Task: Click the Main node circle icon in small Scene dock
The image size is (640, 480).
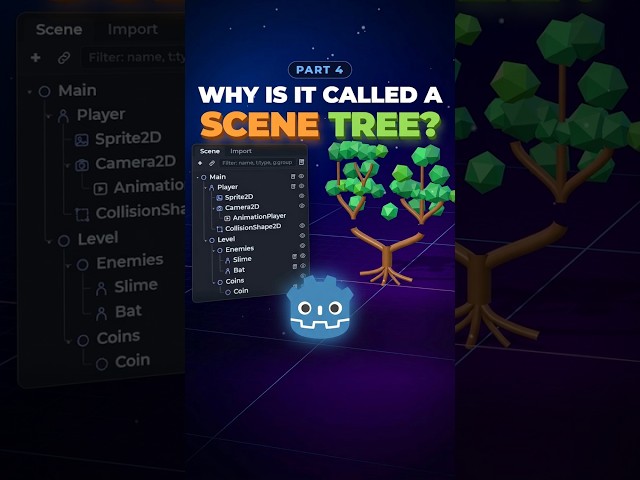Action: click(x=203, y=177)
